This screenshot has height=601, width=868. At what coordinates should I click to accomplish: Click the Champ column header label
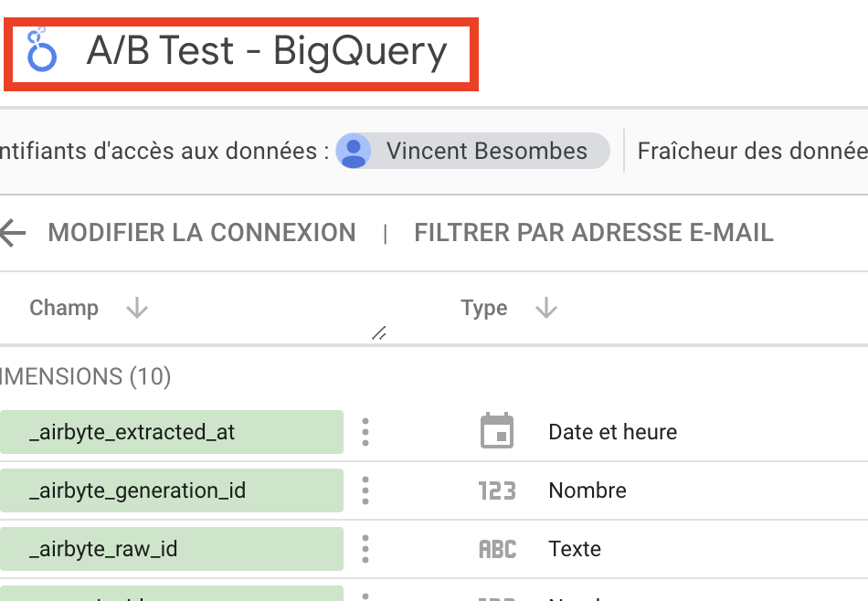tap(64, 308)
